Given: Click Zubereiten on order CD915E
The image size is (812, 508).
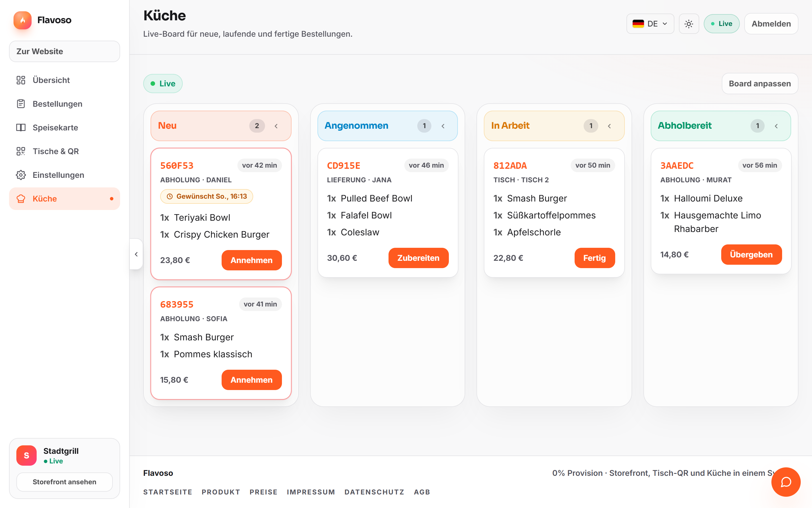Looking at the screenshot, I should point(418,258).
